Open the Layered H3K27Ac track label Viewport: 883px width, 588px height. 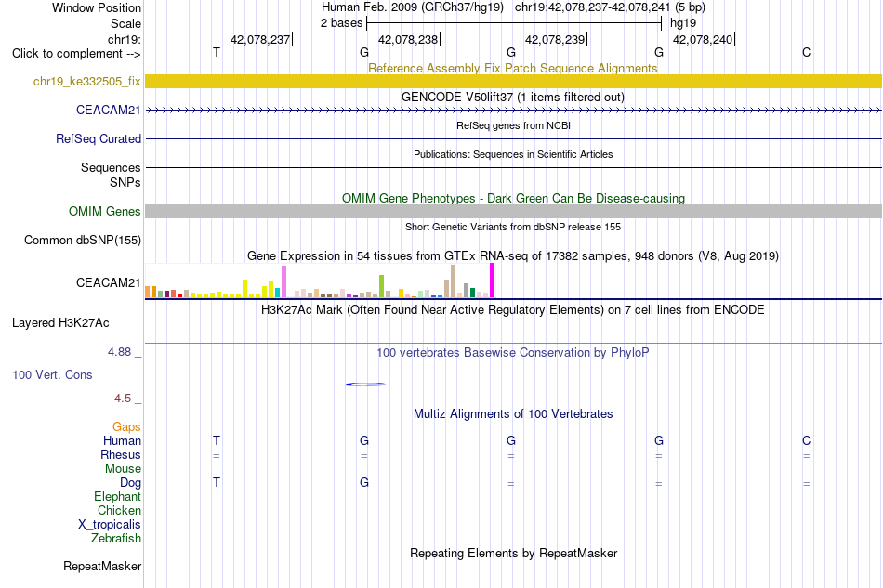pyautogui.click(x=60, y=323)
